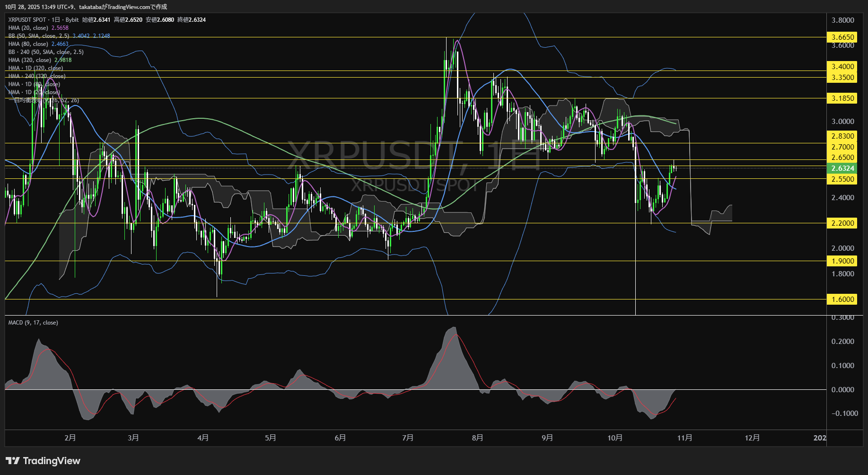The image size is (868, 475).
Task: Click the yellow 2.2000 price level label
Action: pos(842,223)
